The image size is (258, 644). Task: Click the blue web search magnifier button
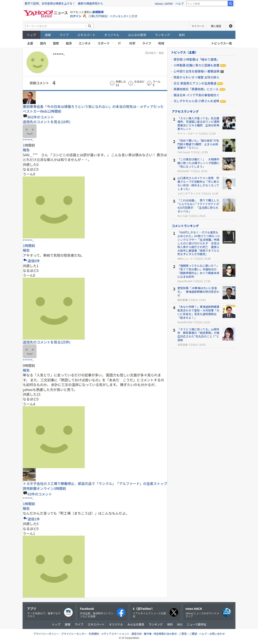pyautogui.click(x=230, y=3)
